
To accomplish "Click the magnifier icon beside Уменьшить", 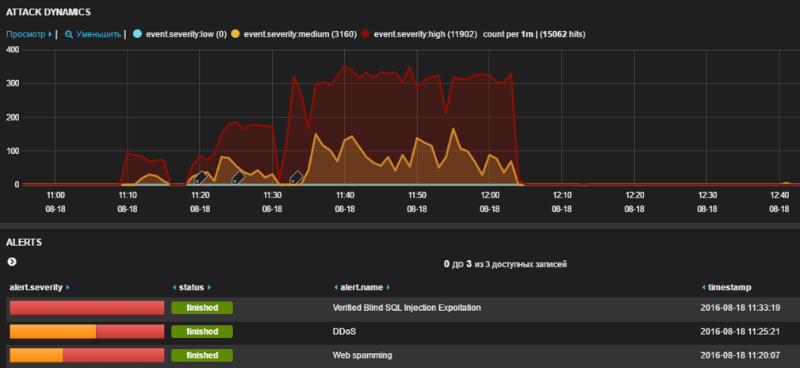I will click(x=69, y=34).
